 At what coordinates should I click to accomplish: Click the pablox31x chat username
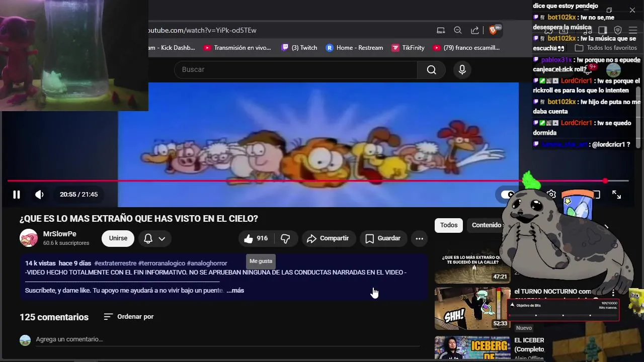[556, 60]
